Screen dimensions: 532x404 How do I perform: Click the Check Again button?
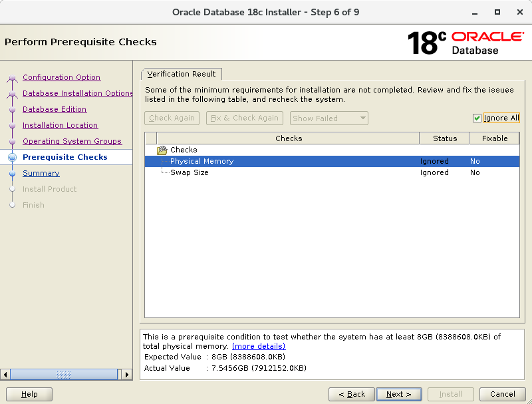tap(172, 118)
